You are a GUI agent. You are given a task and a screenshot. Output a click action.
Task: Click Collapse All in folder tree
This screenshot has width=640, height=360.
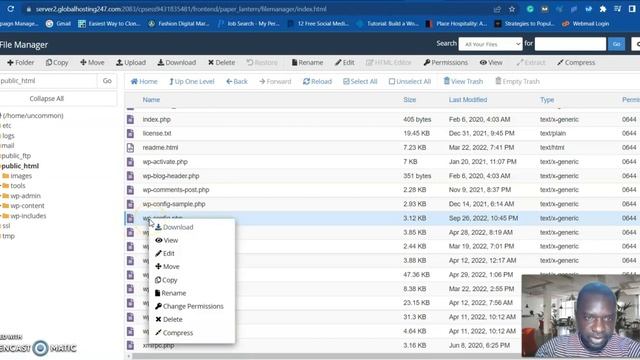(47, 99)
